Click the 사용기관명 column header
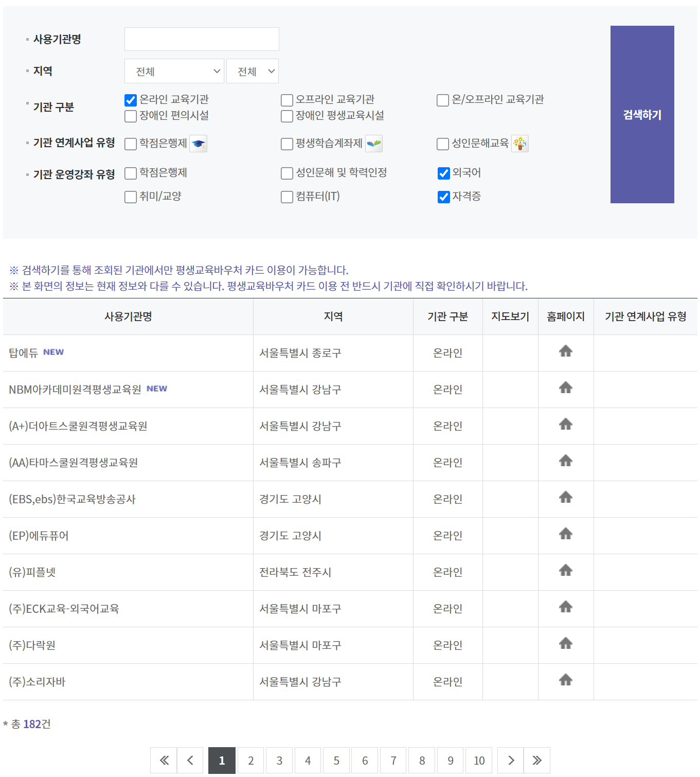The image size is (700, 777). [127, 316]
